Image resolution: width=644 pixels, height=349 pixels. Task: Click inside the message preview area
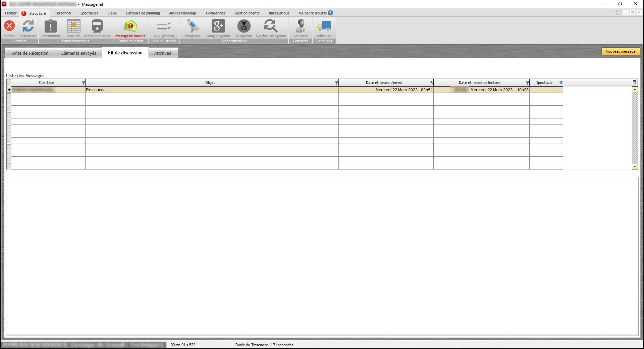(322, 256)
